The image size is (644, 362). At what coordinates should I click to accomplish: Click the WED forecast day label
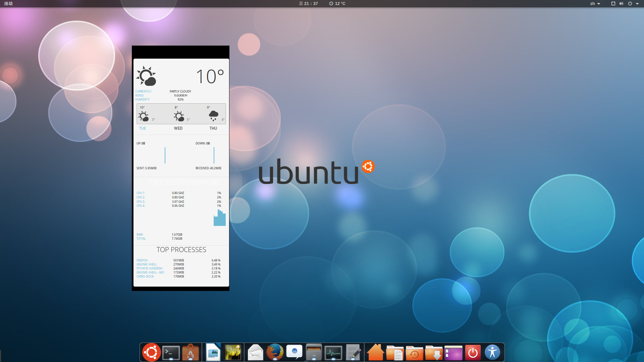pyautogui.click(x=178, y=128)
